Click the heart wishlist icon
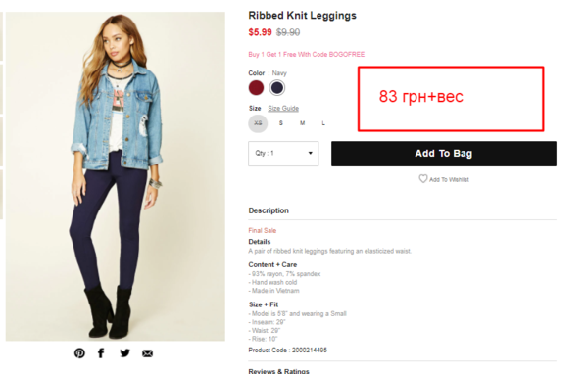 click(423, 179)
